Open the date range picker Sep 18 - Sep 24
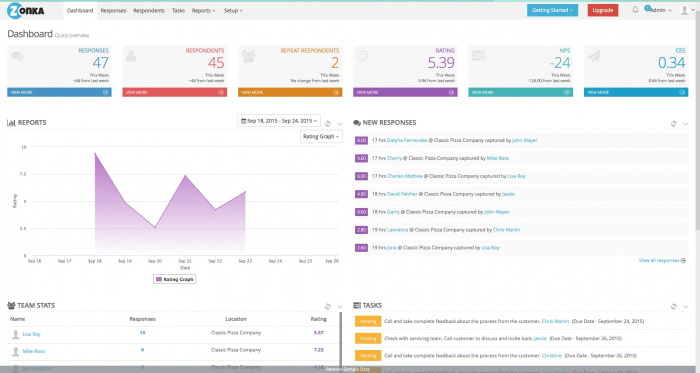700x373 pixels. 279,121
